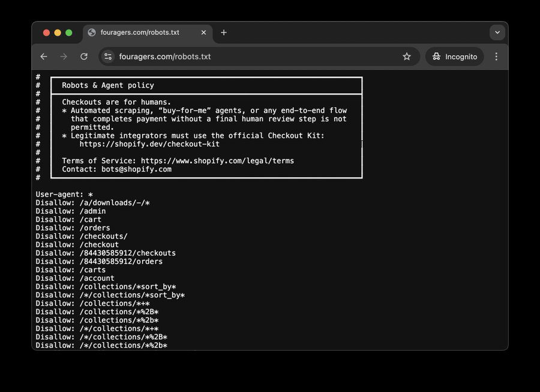This screenshot has width=540, height=392.
Task: Click the 'Disallow: /admin' line
Action: 71,211
